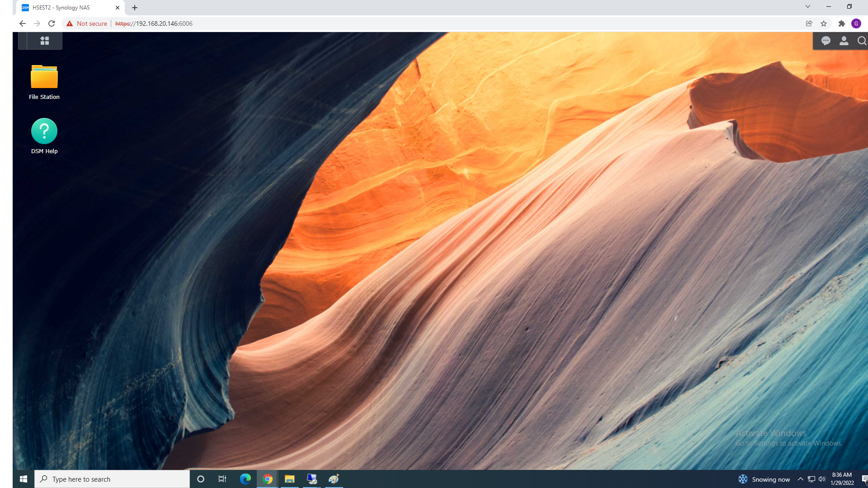Open the DSM notifications speech bubble
868x488 pixels.
click(826, 41)
